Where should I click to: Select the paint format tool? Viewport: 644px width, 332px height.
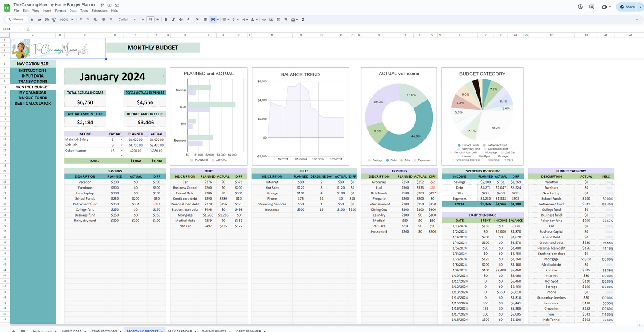coord(54,20)
